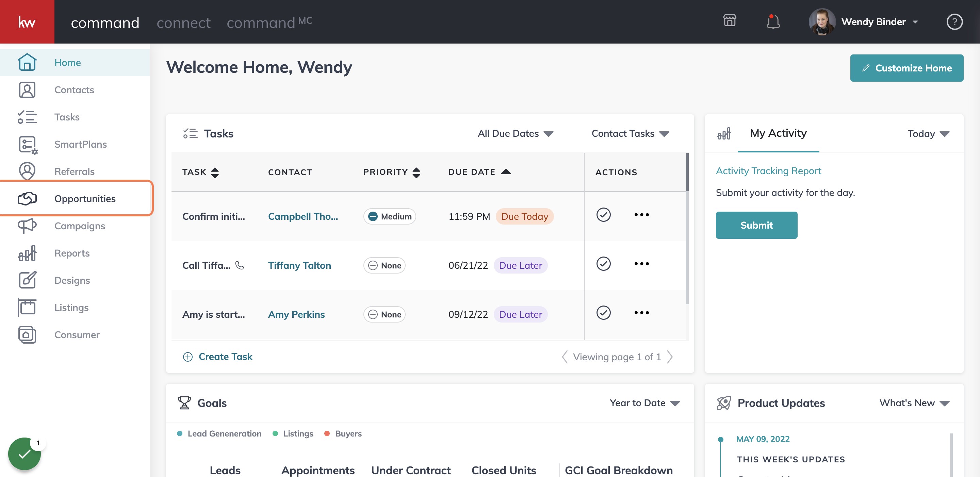980x477 pixels.
Task: Open Campaigns in the sidebar
Action: (x=75, y=226)
